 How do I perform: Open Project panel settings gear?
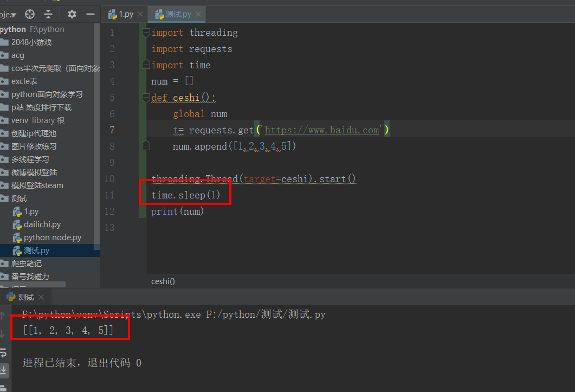tap(72, 15)
